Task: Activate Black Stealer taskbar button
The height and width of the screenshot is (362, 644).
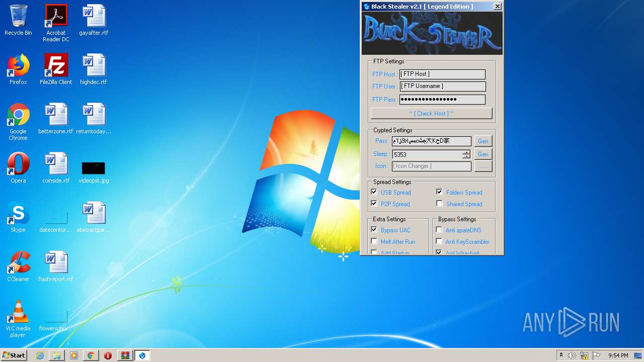Action: click(x=142, y=355)
